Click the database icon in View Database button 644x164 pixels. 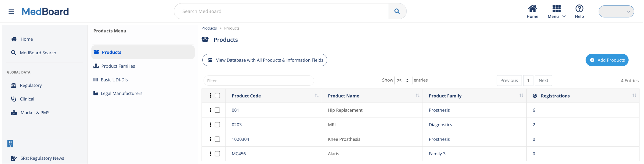[x=210, y=60]
